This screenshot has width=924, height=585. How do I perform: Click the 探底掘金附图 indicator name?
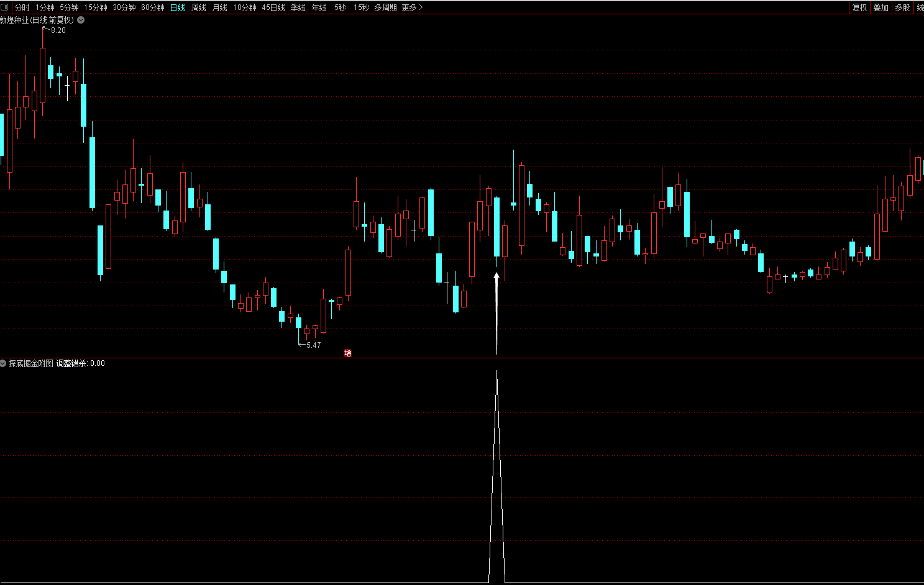click(x=31, y=363)
